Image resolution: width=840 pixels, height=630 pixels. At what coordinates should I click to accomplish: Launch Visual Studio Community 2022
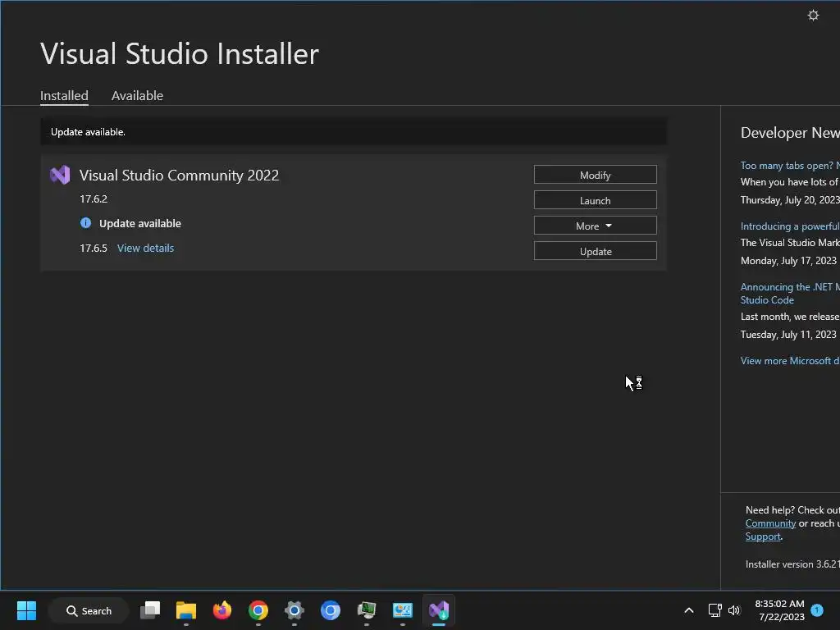click(x=596, y=200)
